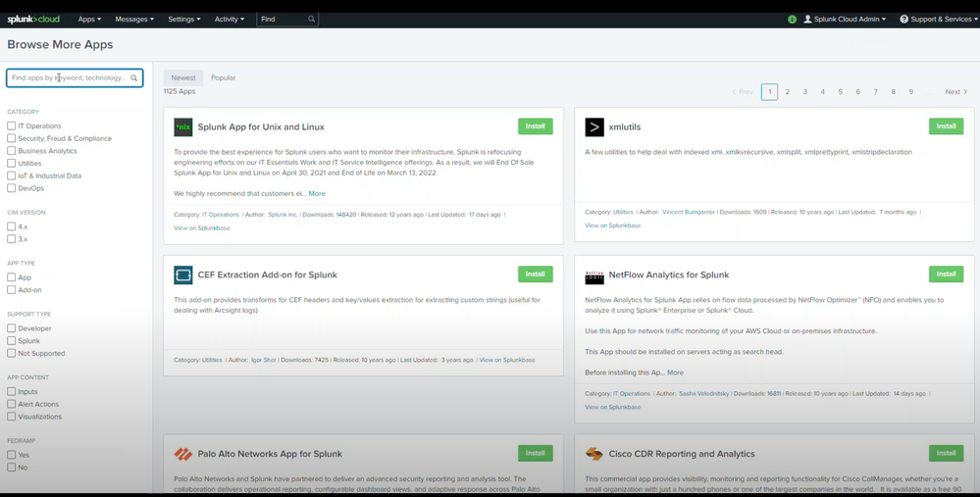Go to results page 2
The image size is (980, 497).
(x=788, y=92)
